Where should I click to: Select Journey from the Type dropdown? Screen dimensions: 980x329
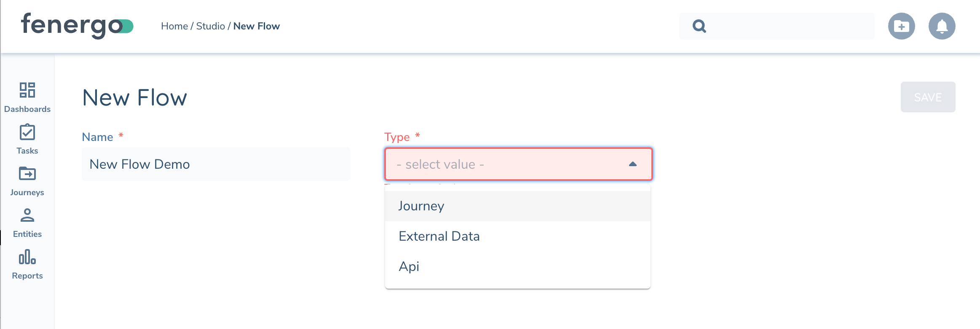tap(421, 206)
